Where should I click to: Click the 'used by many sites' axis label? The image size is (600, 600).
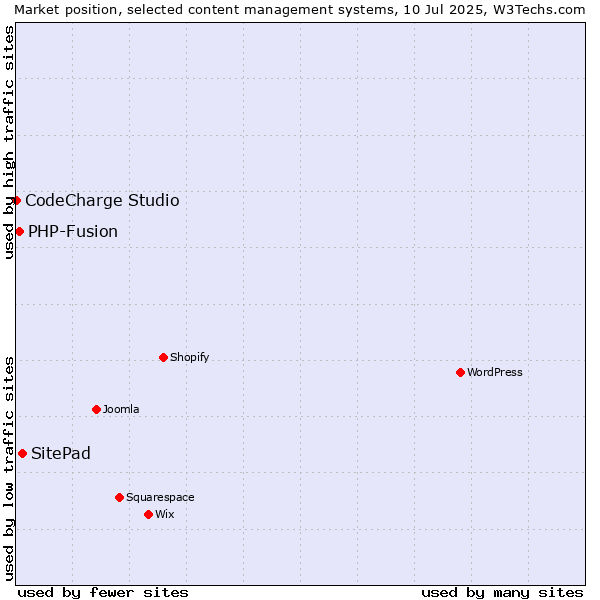(502, 593)
